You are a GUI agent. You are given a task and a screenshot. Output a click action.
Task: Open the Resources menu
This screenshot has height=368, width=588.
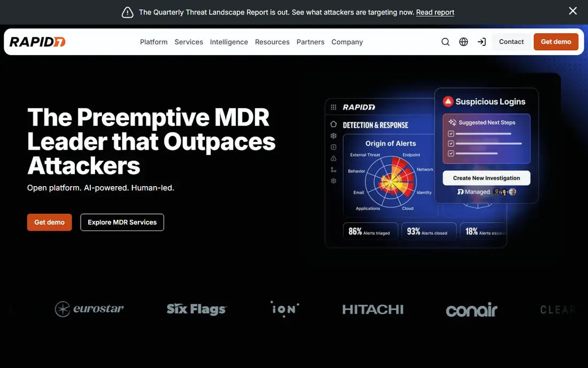[x=272, y=42]
